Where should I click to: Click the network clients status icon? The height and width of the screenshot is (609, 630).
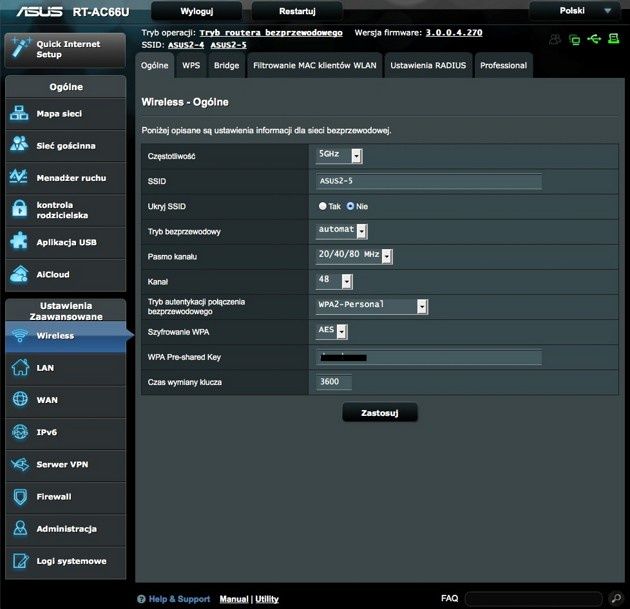[575, 39]
